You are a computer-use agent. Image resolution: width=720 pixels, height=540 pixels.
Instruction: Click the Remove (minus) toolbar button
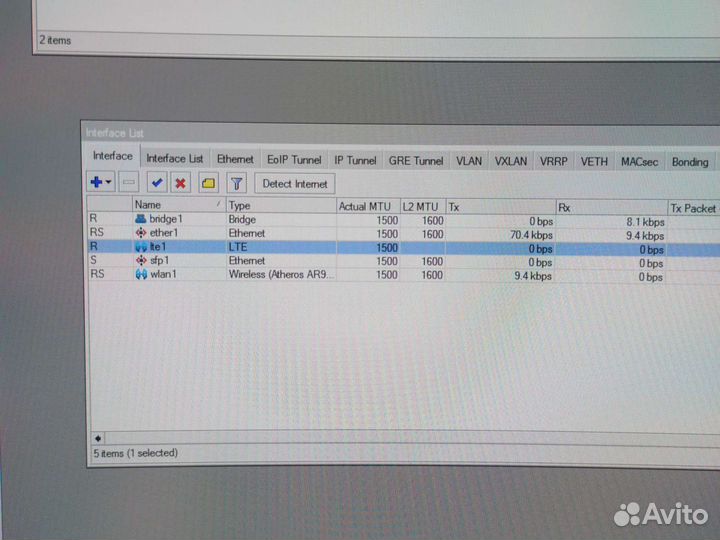point(129,182)
